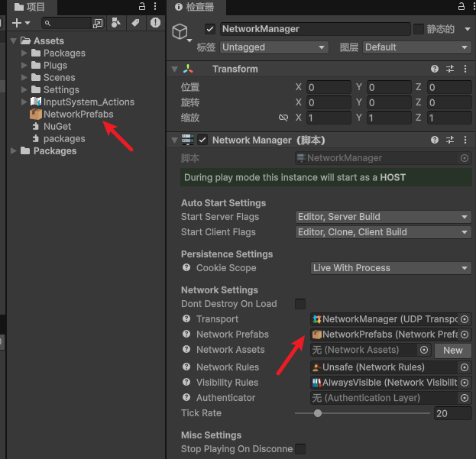
Task: Toggle the scale constrain proportions link icon
Action: (x=283, y=118)
